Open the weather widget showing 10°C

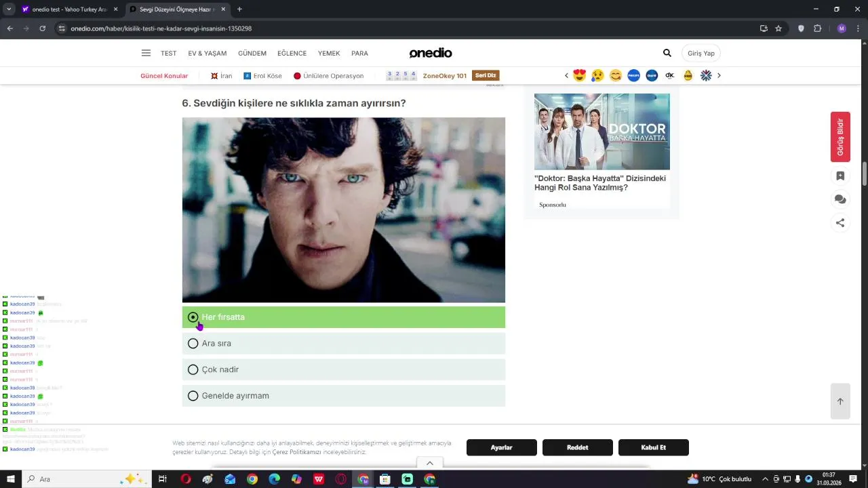(719, 479)
